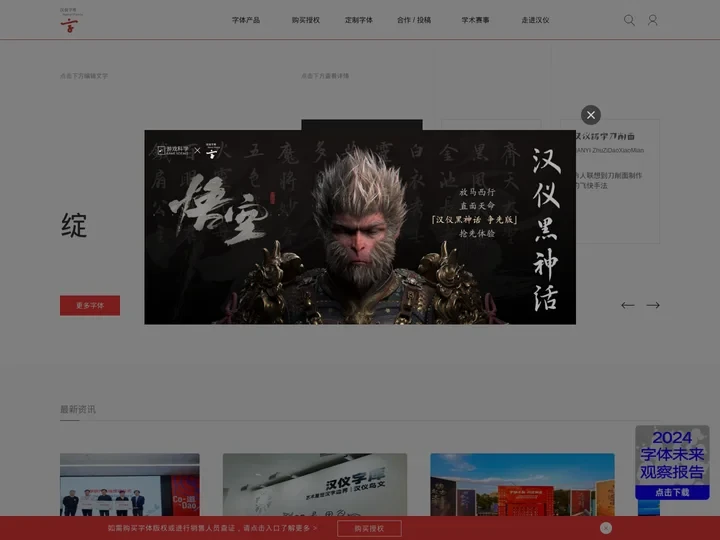Image resolution: width=720 pixels, height=540 pixels.
Task: Open the 汉仪字库 wall sign news thumbnail
Action: point(315,484)
